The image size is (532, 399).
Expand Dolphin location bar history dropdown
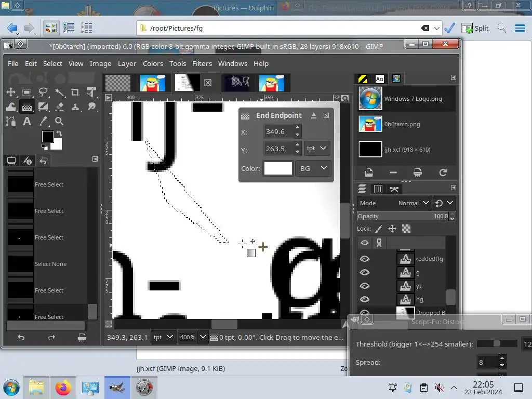[x=436, y=28]
